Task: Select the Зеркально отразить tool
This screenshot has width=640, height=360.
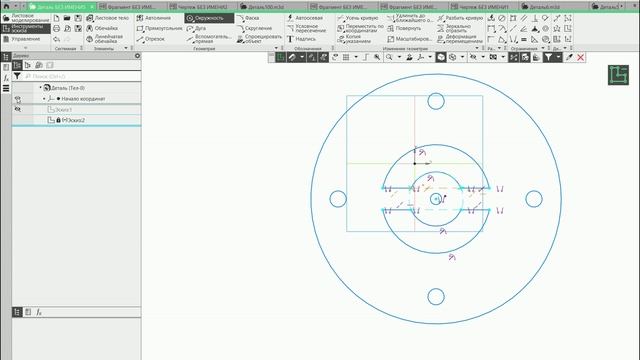Action: pyautogui.click(x=454, y=29)
